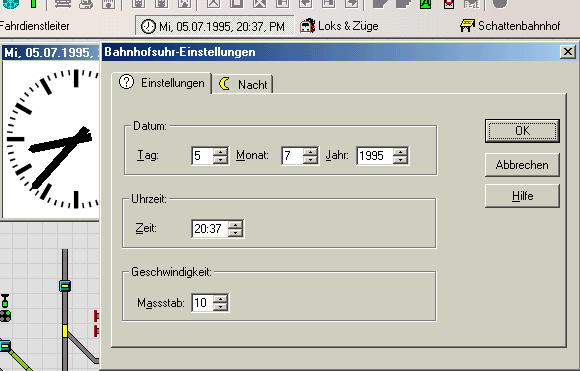The image size is (580, 371).
Task: Switch to the Einstellungen tab in dialog
Action: coord(162,83)
